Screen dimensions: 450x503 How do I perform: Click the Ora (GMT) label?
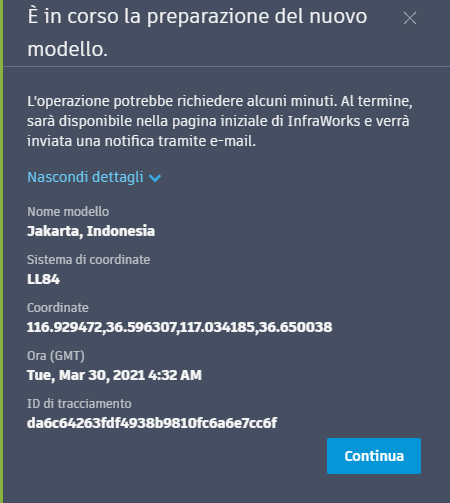click(x=56, y=356)
